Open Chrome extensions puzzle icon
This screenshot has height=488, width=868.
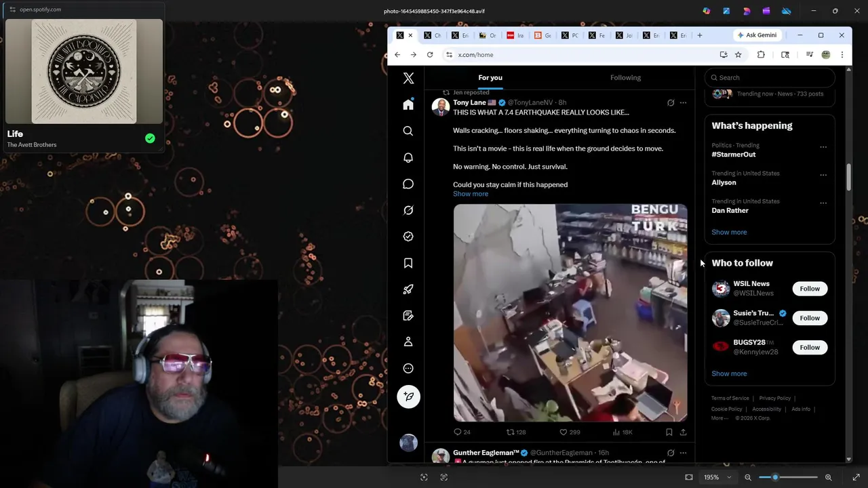coord(761,55)
